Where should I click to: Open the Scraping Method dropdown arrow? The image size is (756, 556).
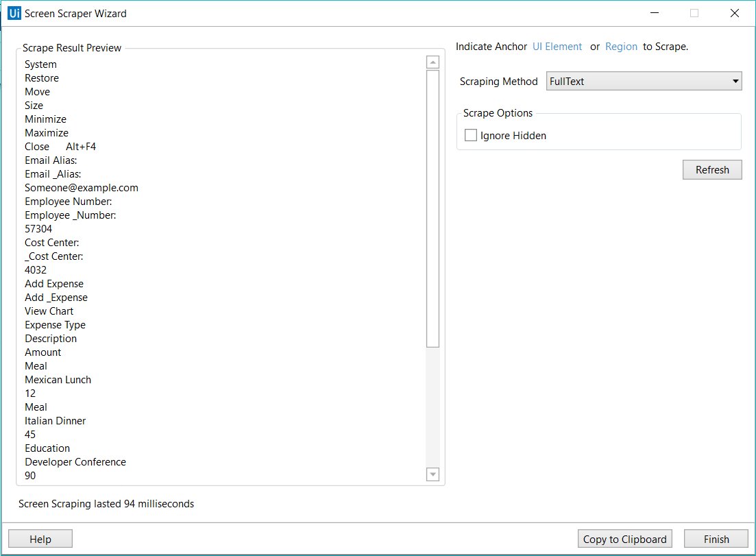(x=734, y=81)
